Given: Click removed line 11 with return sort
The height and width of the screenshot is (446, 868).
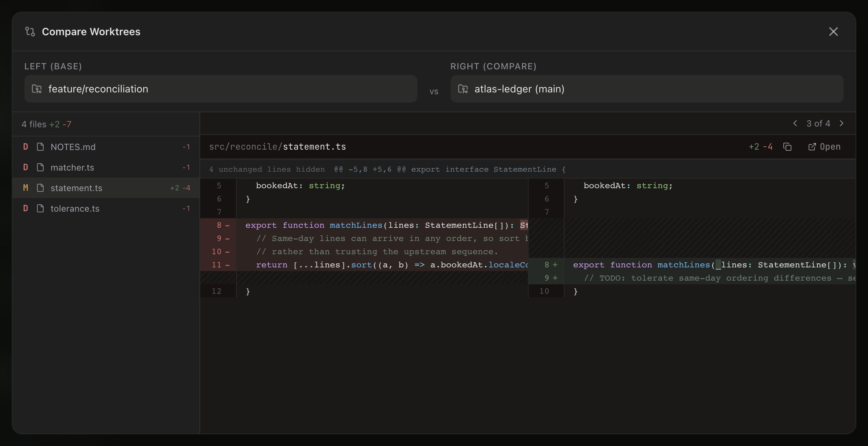Looking at the screenshot, I should click(364, 265).
